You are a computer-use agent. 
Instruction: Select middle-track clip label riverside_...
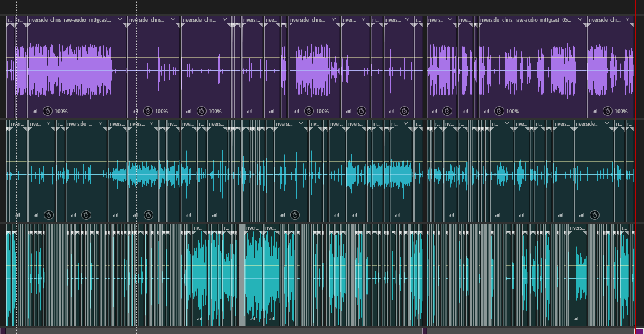point(80,123)
